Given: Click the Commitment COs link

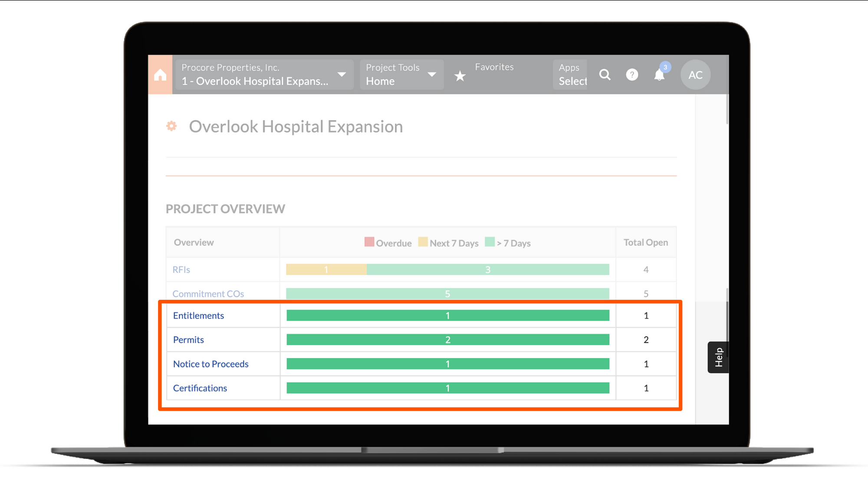Looking at the screenshot, I should pos(208,294).
